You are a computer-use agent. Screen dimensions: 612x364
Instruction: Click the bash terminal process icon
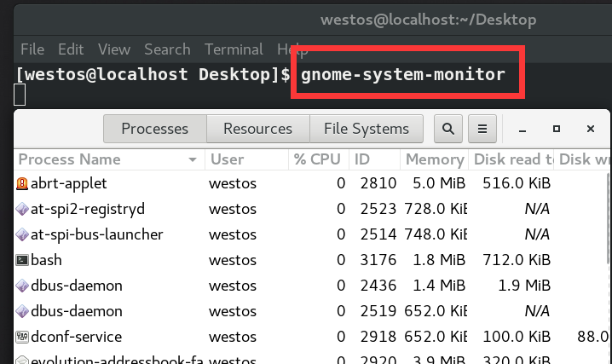[22, 260]
